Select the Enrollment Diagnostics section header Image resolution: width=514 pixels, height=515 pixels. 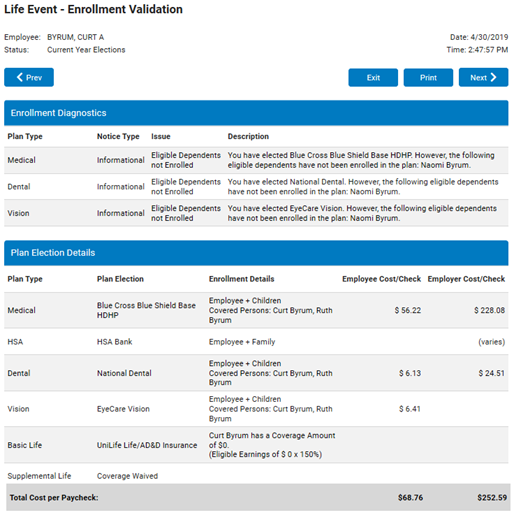[256, 113]
